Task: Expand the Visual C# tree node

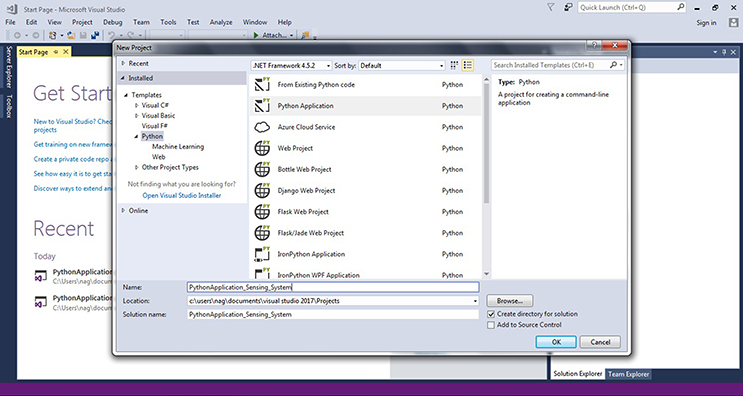Action: (x=137, y=105)
